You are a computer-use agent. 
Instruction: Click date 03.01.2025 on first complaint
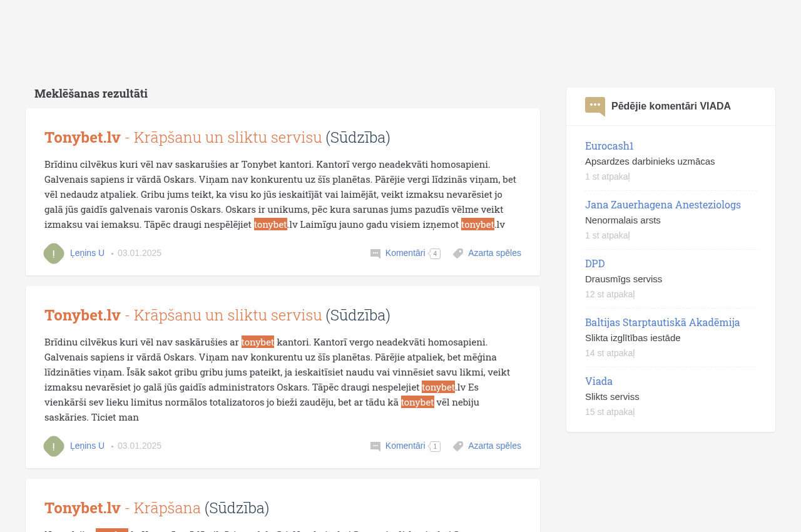(x=140, y=253)
